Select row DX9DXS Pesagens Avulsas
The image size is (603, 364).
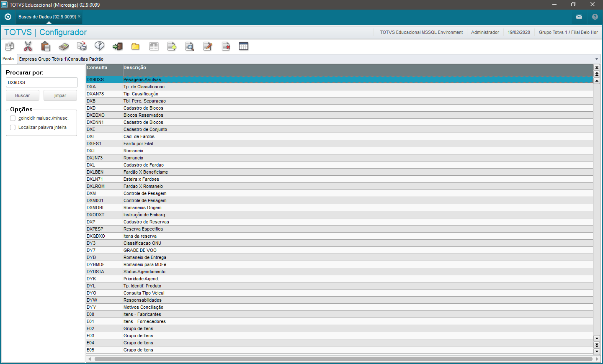click(340, 79)
